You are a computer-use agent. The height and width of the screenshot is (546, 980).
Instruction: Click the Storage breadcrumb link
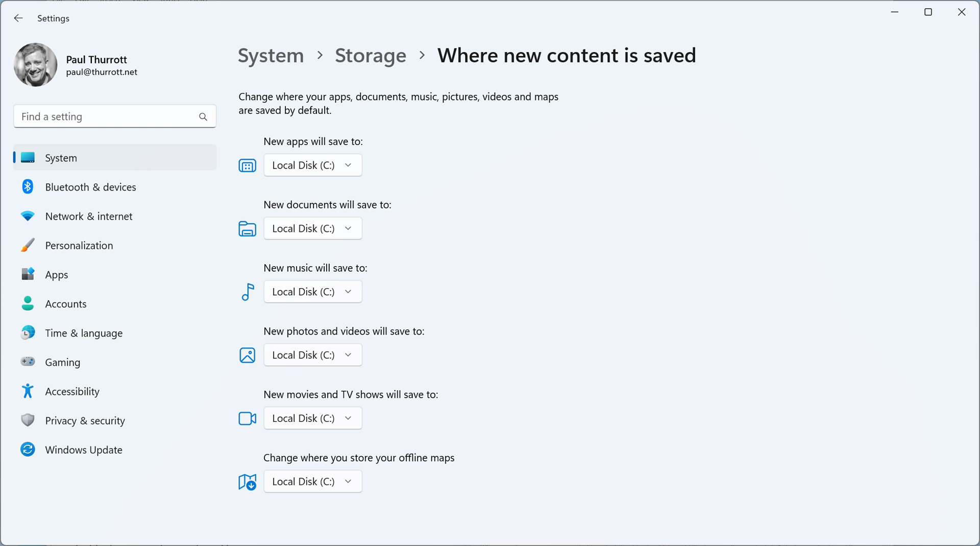370,56
